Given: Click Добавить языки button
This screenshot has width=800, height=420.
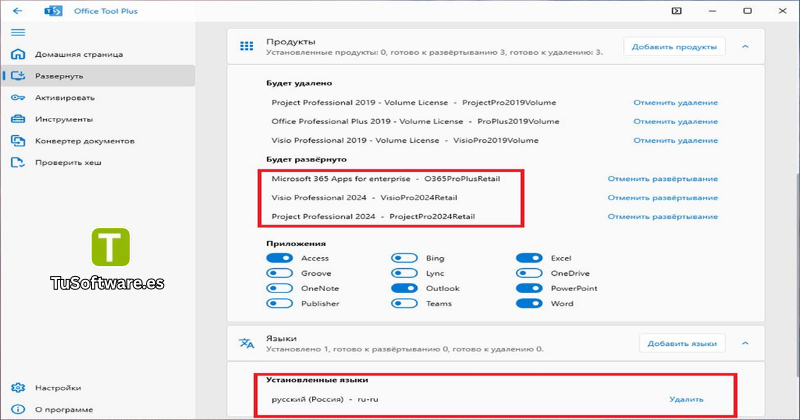Looking at the screenshot, I should tap(682, 343).
